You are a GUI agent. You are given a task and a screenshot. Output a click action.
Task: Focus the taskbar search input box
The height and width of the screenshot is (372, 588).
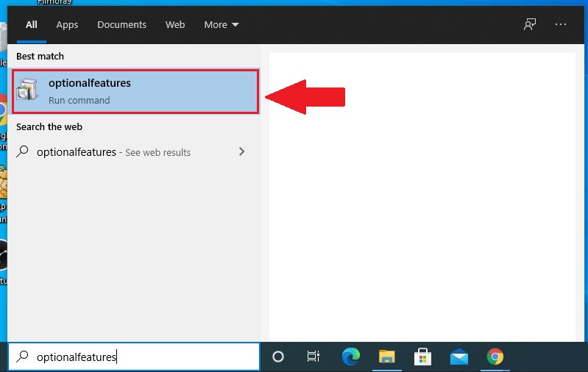pyautogui.click(x=134, y=357)
